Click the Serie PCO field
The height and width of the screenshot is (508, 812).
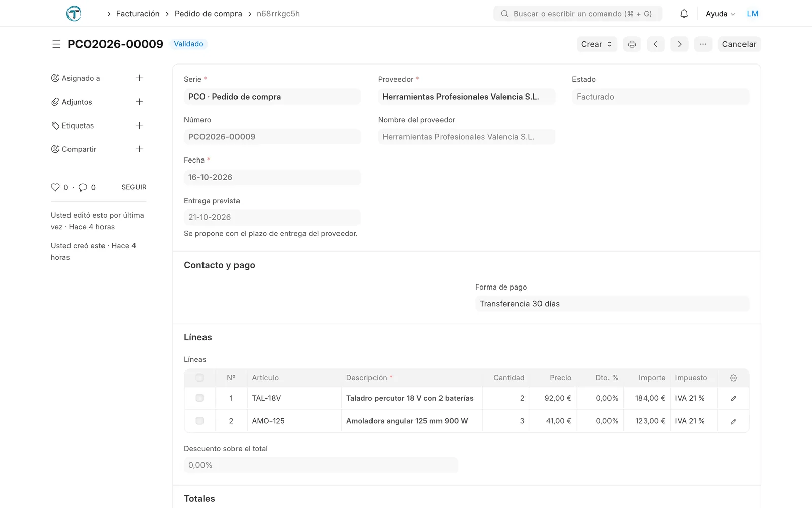272,97
